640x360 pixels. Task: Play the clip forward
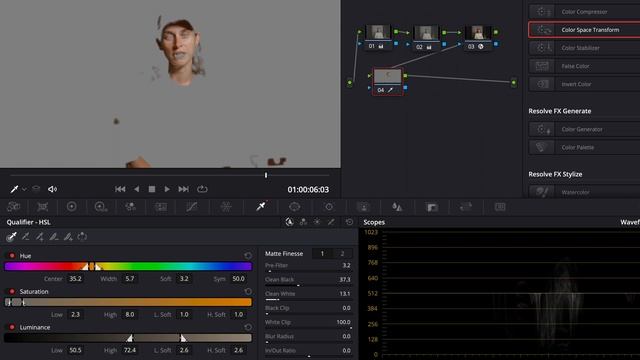coord(167,189)
